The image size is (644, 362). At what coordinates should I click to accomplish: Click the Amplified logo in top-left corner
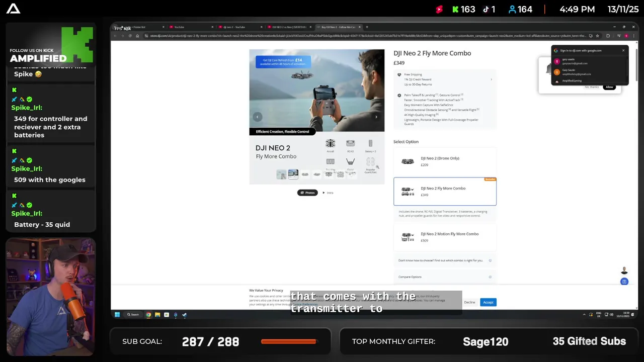click(x=14, y=9)
